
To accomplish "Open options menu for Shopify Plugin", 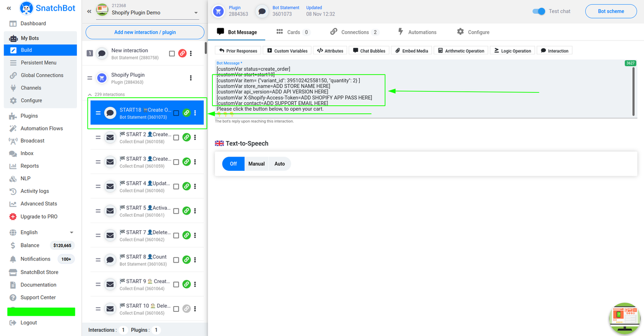I will (191, 78).
